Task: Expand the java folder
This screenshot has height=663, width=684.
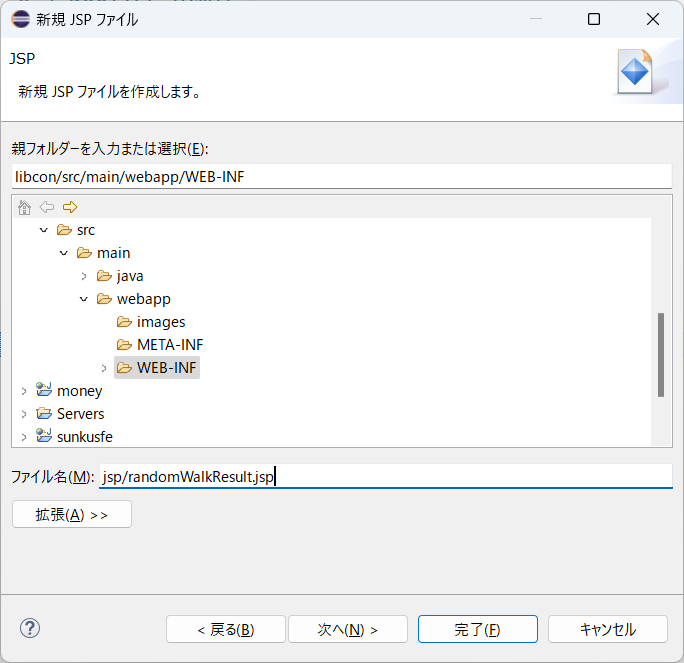Action: pyautogui.click(x=84, y=276)
